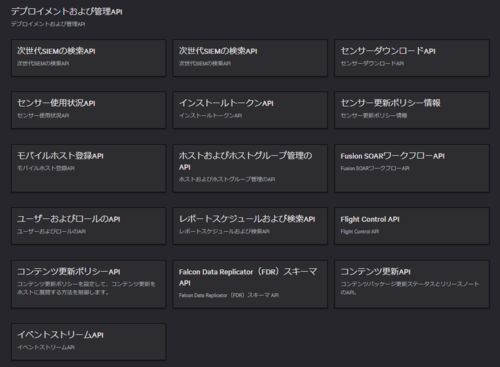Image resolution: width=500 pixels, height=367 pixels.
Task: Click the Flight Control API subtitle text
Action: click(x=360, y=231)
